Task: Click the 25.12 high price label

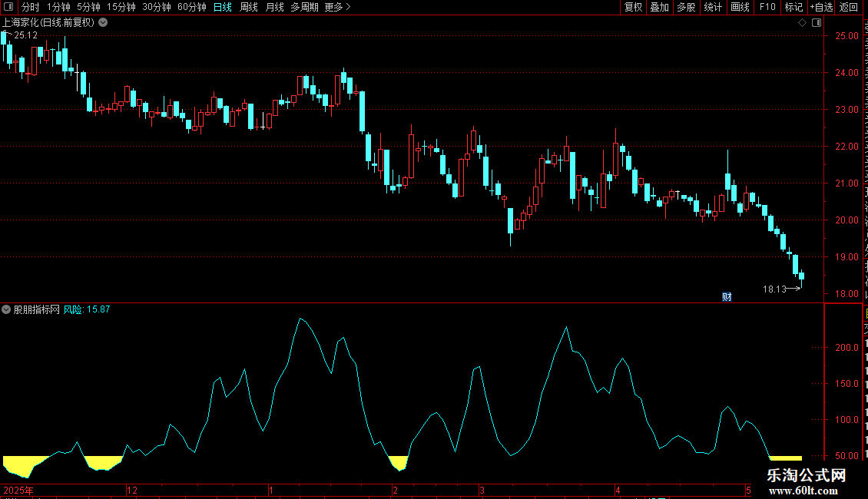Action: coord(25,35)
